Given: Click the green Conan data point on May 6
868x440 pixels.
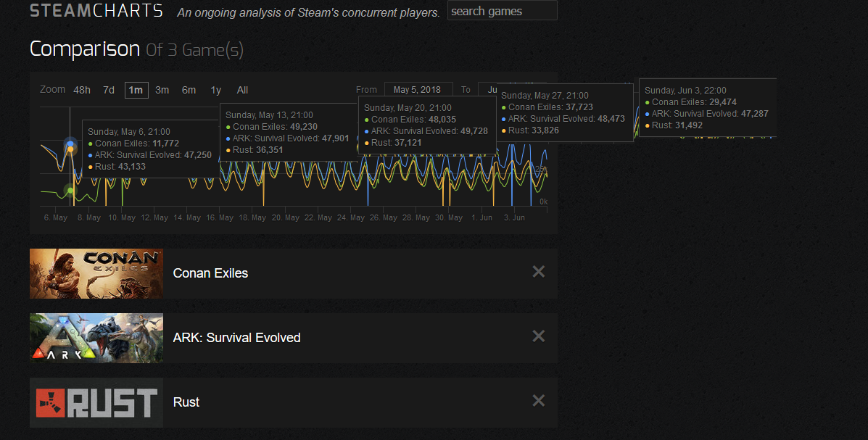Looking at the screenshot, I should [70, 191].
